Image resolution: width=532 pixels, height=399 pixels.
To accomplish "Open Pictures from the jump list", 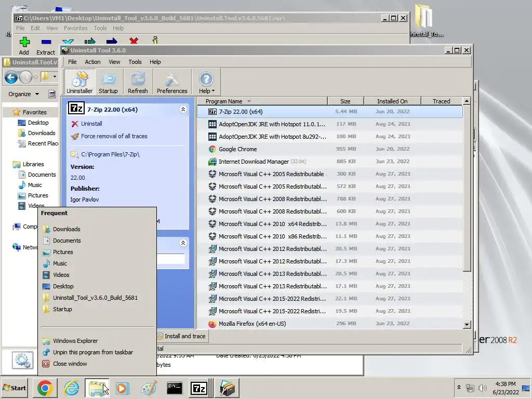I will (97, 252).
